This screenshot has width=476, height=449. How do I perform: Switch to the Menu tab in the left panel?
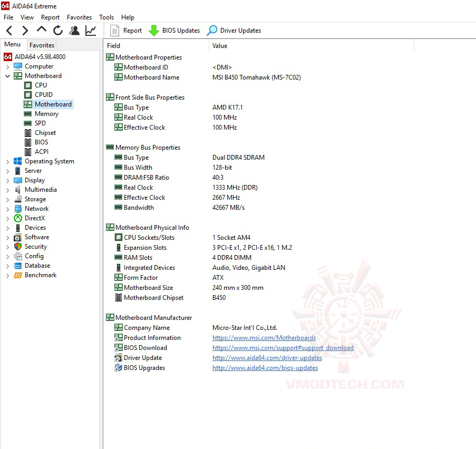13,44
